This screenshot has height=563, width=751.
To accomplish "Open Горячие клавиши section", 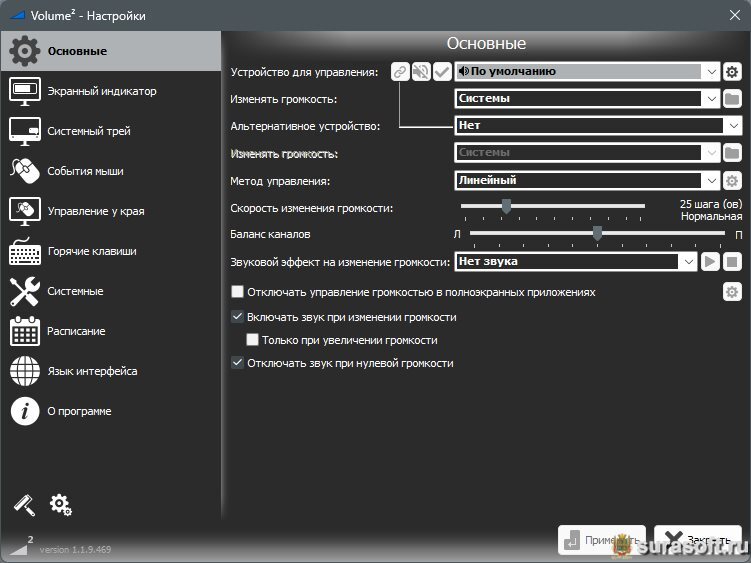I will coord(111,252).
